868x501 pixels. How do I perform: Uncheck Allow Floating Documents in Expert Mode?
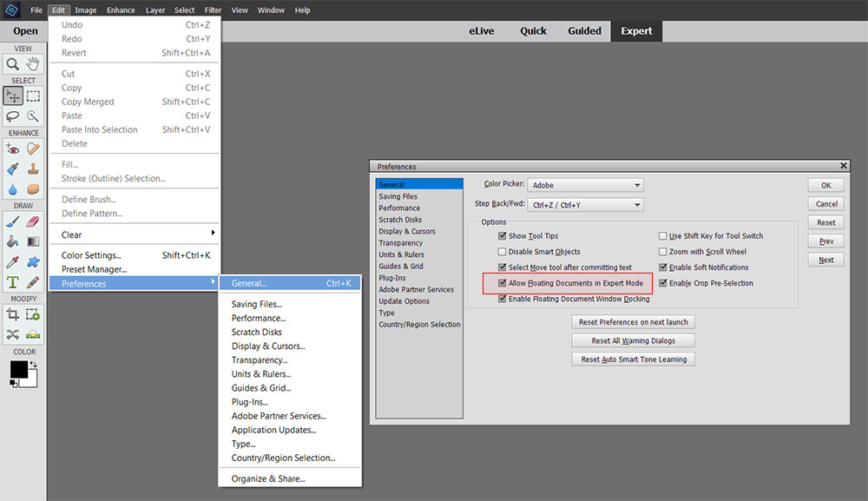point(502,283)
